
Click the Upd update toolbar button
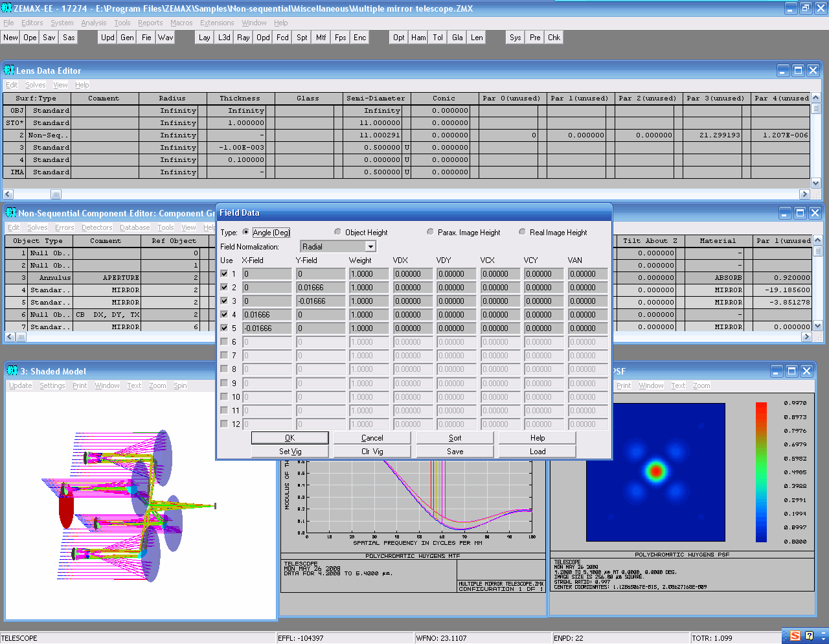pyautogui.click(x=108, y=38)
